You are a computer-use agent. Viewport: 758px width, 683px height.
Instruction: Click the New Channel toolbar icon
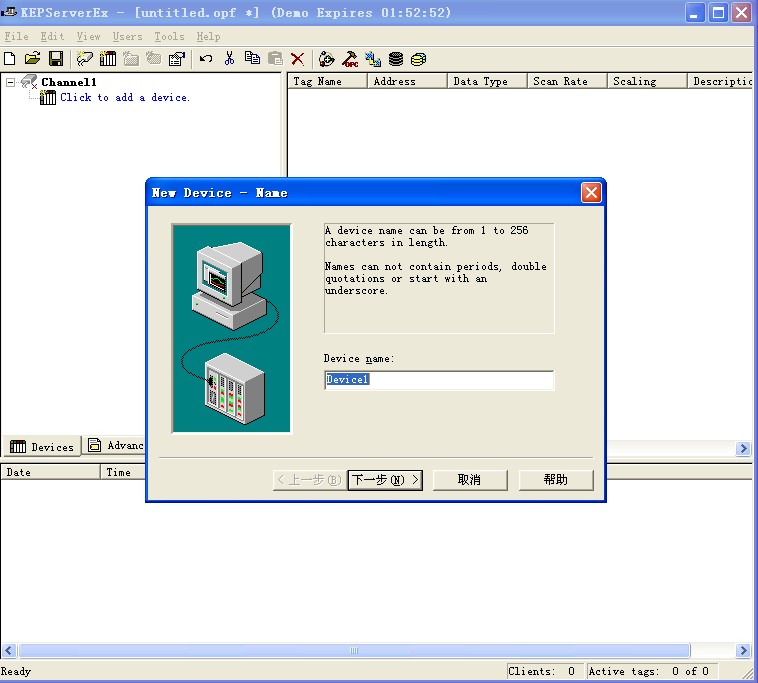[x=85, y=59]
